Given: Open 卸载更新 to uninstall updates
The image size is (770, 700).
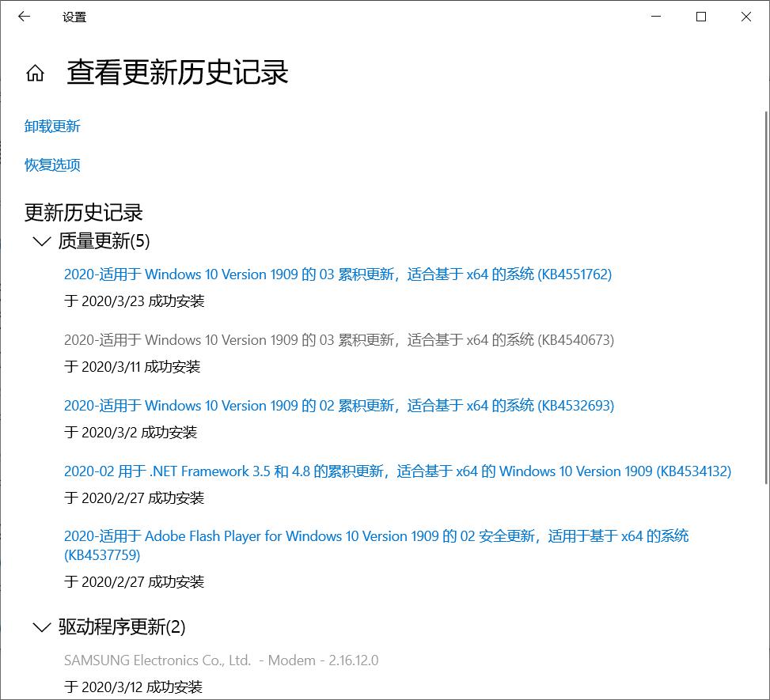Looking at the screenshot, I should (x=52, y=125).
